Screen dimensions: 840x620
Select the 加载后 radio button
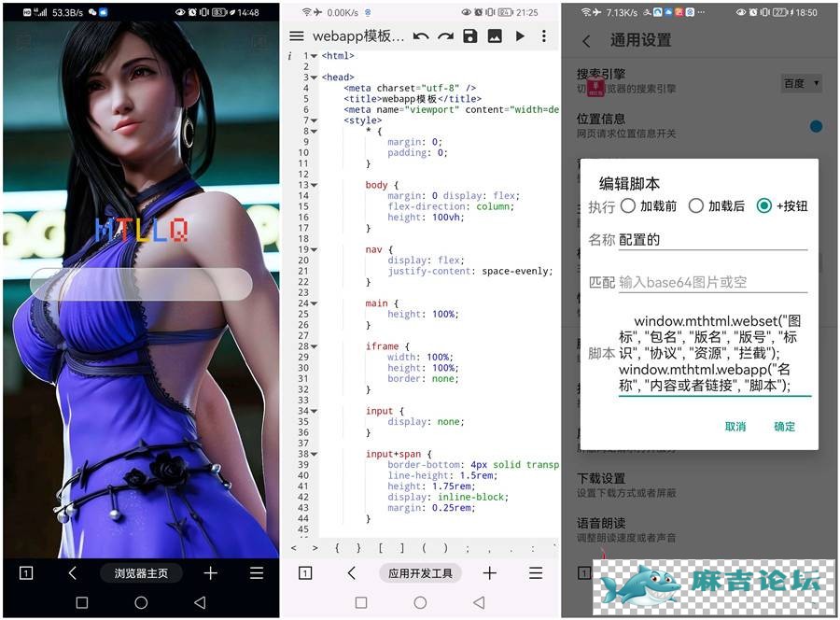[x=696, y=205]
